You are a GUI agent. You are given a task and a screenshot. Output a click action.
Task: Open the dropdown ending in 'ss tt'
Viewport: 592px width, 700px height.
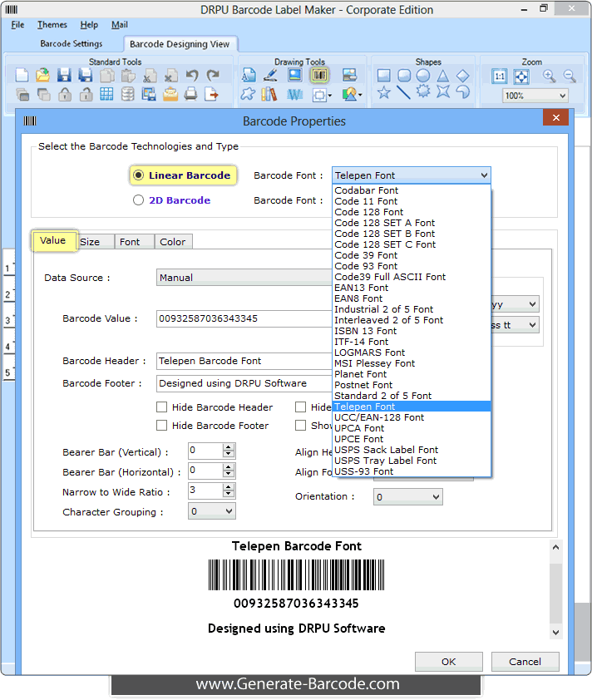[532, 325]
